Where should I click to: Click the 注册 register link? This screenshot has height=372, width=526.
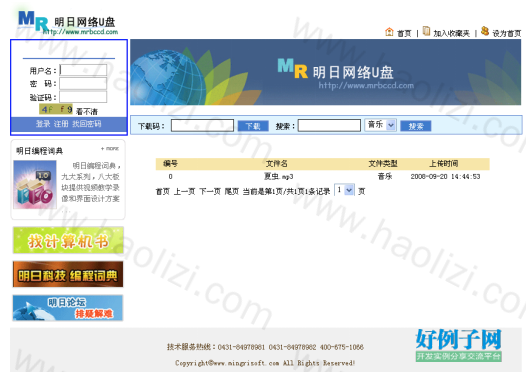click(61, 124)
